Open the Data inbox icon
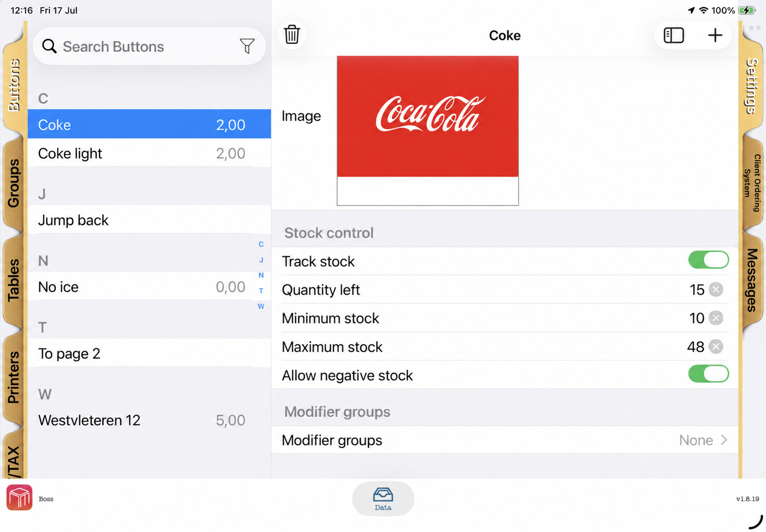766x532 pixels. pyautogui.click(x=383, y=498)
